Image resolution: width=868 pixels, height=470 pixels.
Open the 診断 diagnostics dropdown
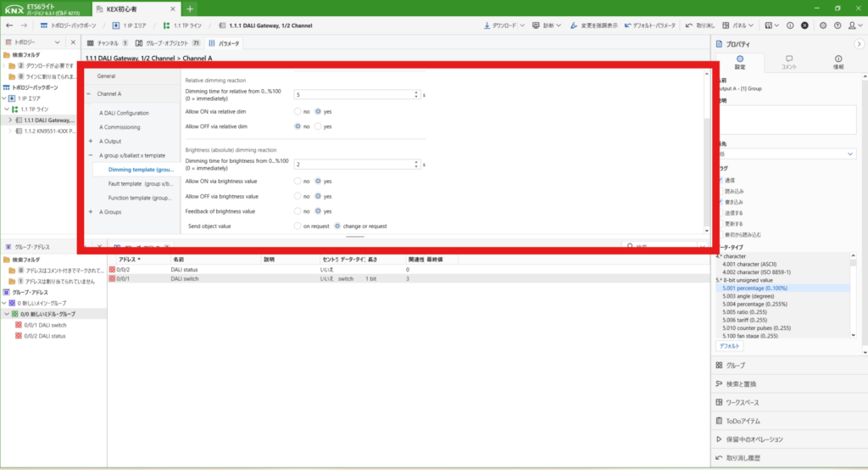pyautogui.click(x=548, y=25)
